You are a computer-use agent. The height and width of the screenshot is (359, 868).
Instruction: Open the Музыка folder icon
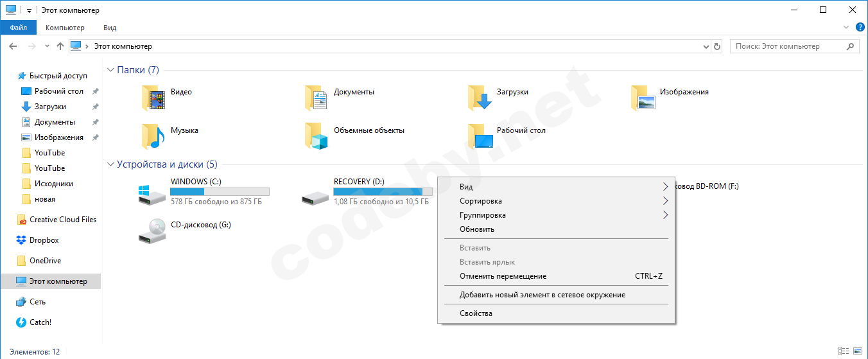154,136
